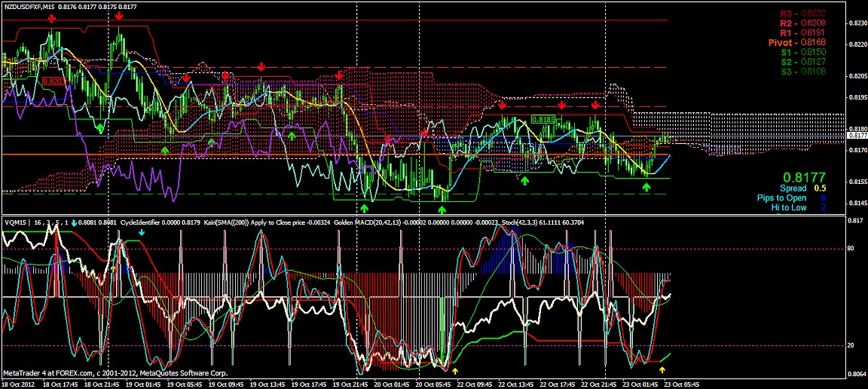
Task: Click yellow up arrow near 23 Oct 01:45
Action: 662,369
